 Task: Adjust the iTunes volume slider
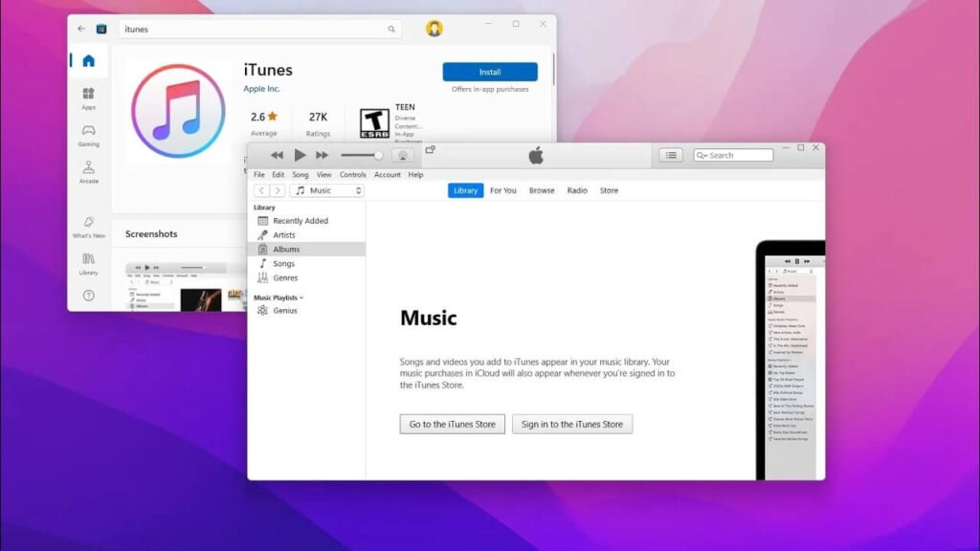pos(362,155)
